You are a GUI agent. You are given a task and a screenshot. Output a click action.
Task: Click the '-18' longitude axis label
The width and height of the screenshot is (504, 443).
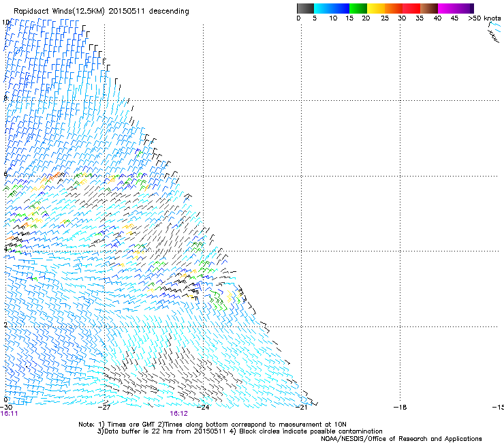(x=400, y=408)
